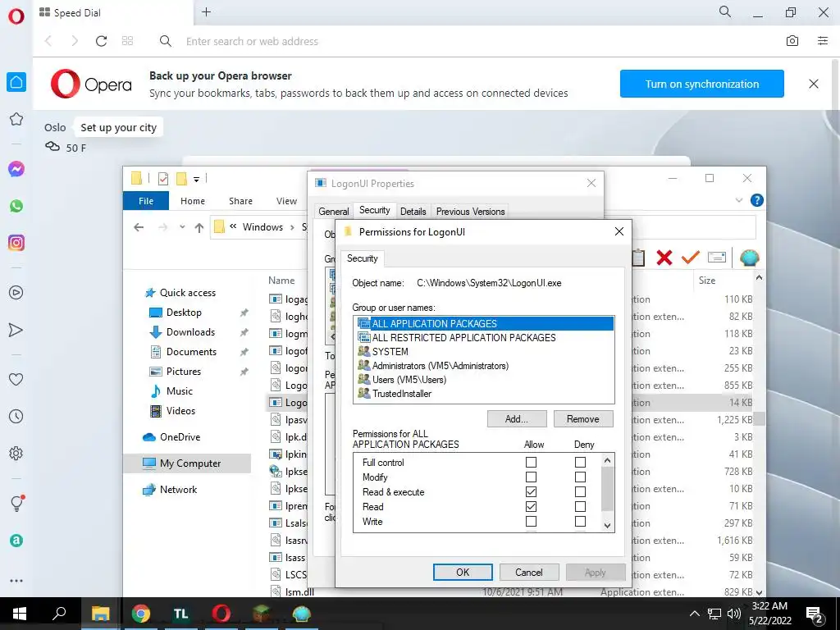840x630 pixels.
Task: Switch to General tab in LogonUI Properties
Action: 333,212
